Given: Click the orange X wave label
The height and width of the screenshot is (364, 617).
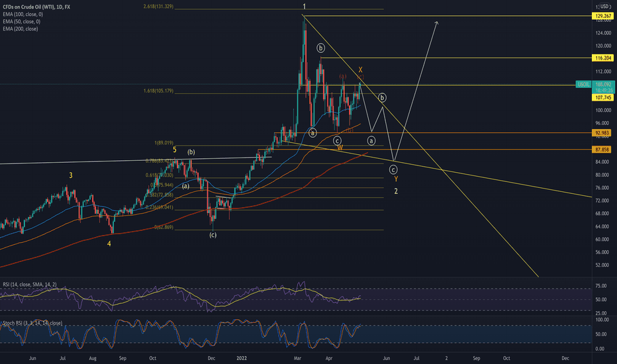Looking at the screenshot, I should pyautogui.click(x=360, y=69).
